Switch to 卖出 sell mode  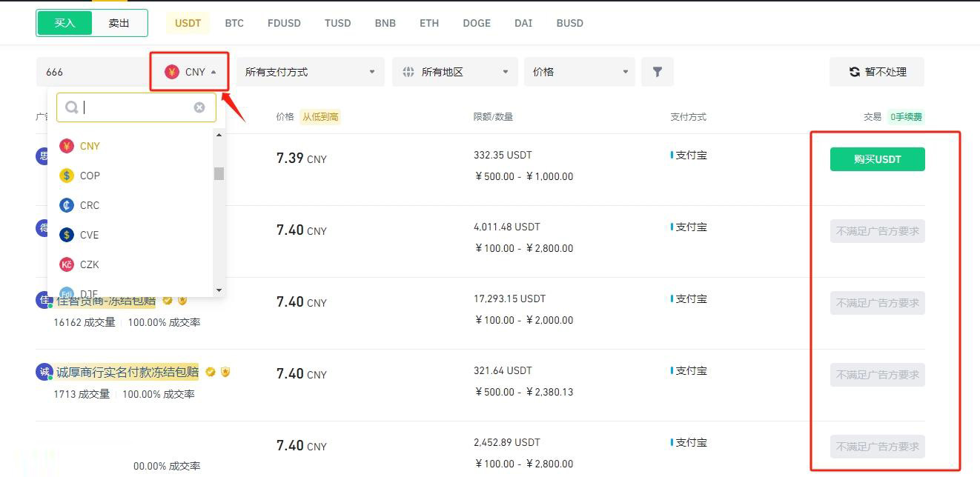coord(118,22)
